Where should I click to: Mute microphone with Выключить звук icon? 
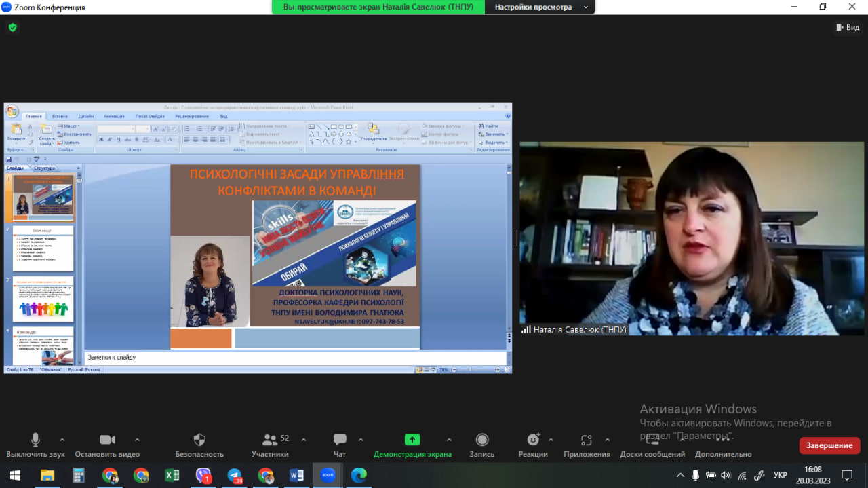click(35, 440)
